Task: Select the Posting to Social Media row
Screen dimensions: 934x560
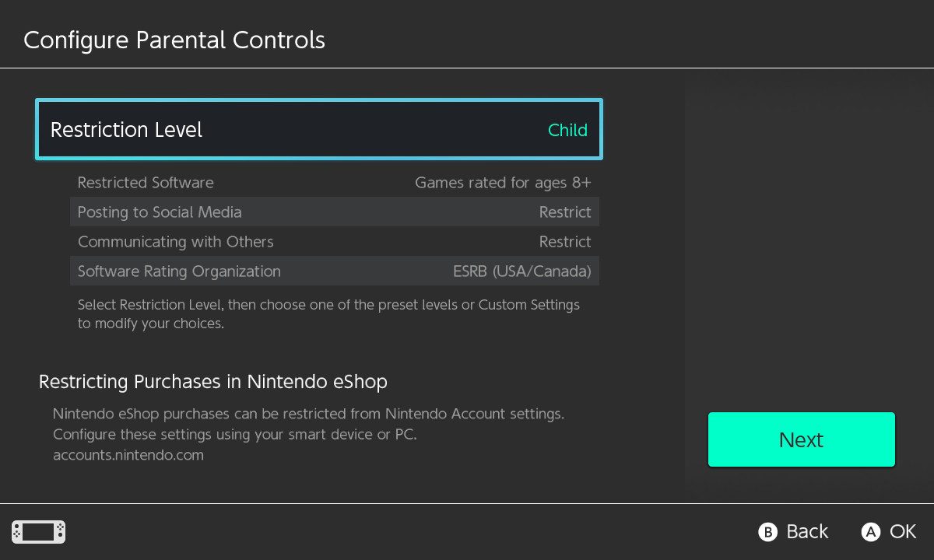Action: pyautogui.click(x=160, y=212)
